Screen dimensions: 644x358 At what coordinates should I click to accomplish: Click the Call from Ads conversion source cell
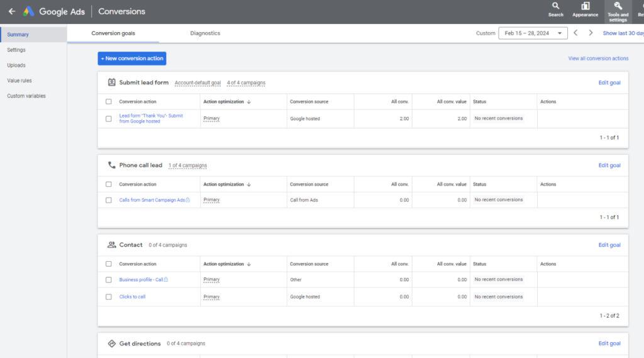[x=304, y=200]
